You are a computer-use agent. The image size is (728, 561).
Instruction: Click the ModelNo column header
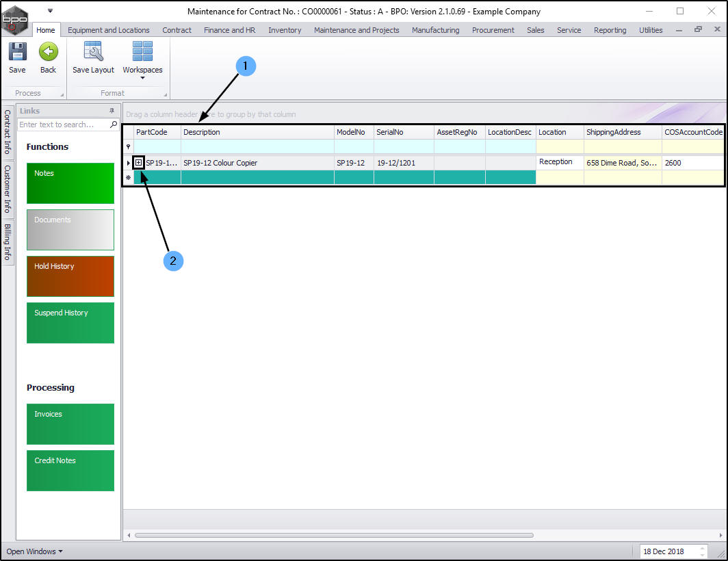coord(354,132)
